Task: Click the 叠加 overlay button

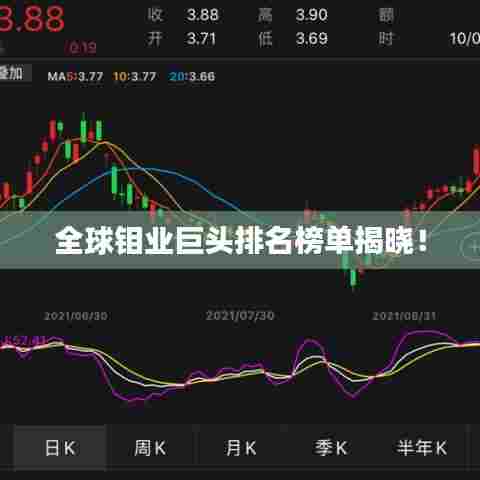Action: (15, 73)
